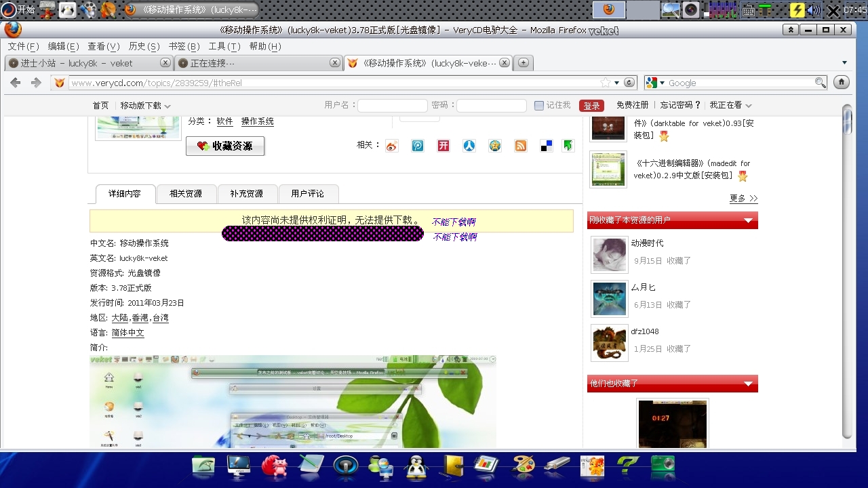Image resolution: width=868 pixels, height=488 pixels.
Task: Switch to 用户评论 tab
Action: 308,194
